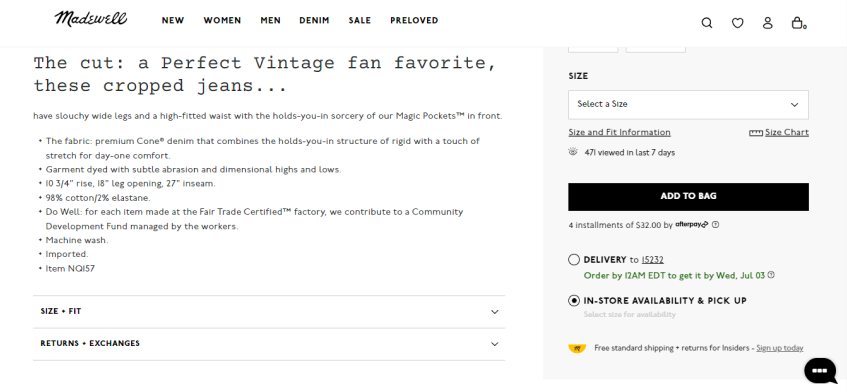Open the wishlist heart icon
This screenshot has width=847, height=392.
[737, 23]
